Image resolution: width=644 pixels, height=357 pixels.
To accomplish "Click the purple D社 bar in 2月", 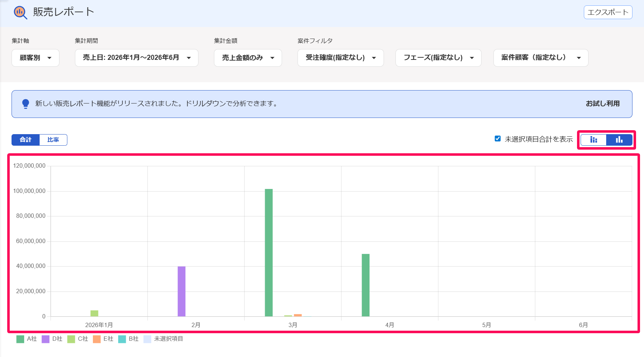I will (182, 291).
